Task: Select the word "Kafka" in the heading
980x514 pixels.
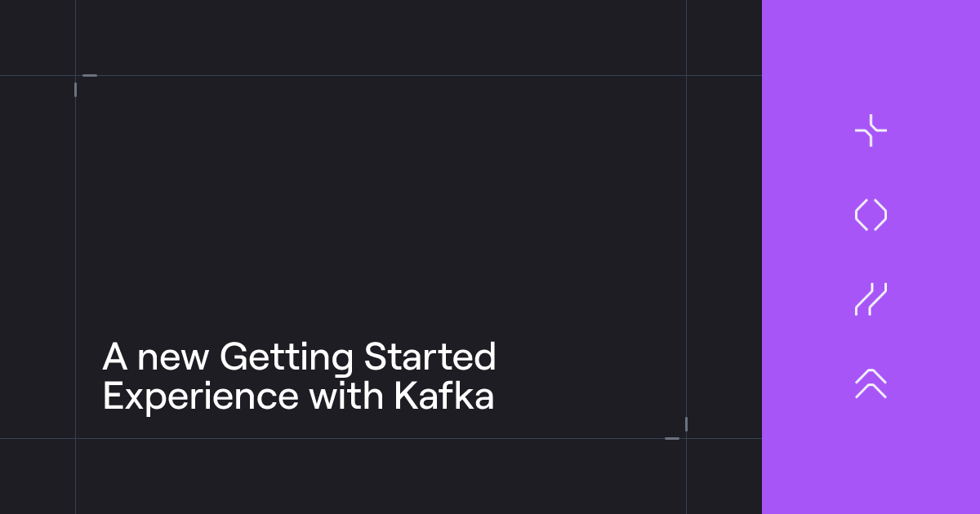Action: pyautogui.click(x=445, y=397)
